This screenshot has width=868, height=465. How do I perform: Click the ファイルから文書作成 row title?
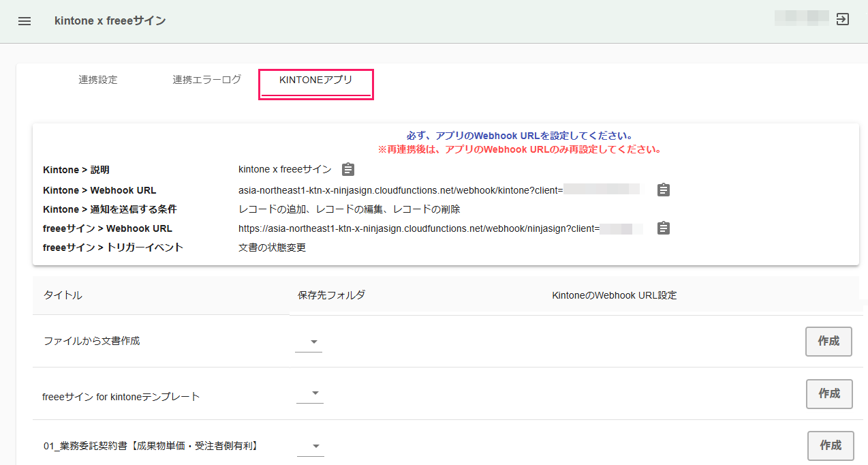(x=92, y=341)
